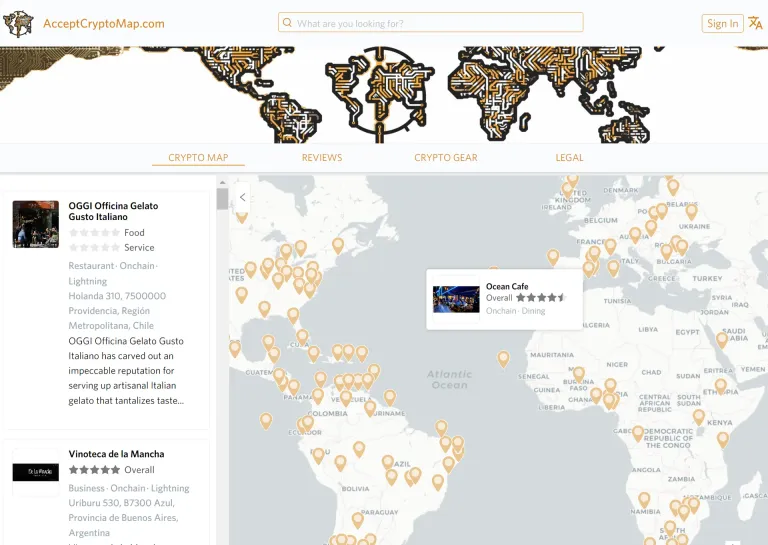Click the Sign In button
Viewport: 768px width, 545px height.
tap(722, 24)
